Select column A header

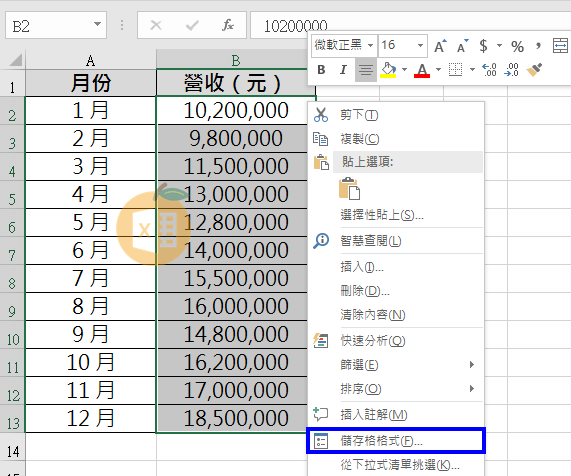(x=91, y=60)
